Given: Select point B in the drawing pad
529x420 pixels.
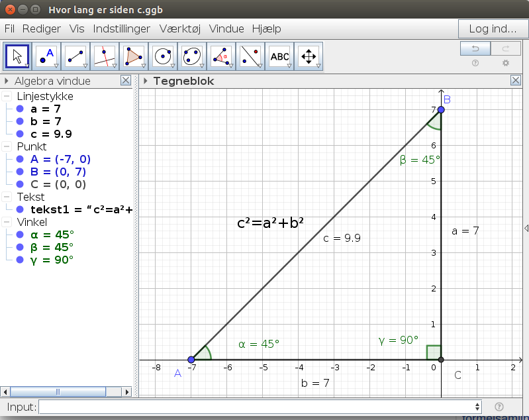Looking at the screenshot, I should [x=441, y=109].
